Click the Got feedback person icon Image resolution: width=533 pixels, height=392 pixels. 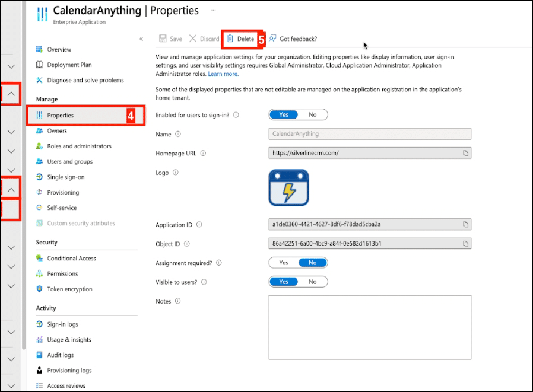click(x=272, y=39)
